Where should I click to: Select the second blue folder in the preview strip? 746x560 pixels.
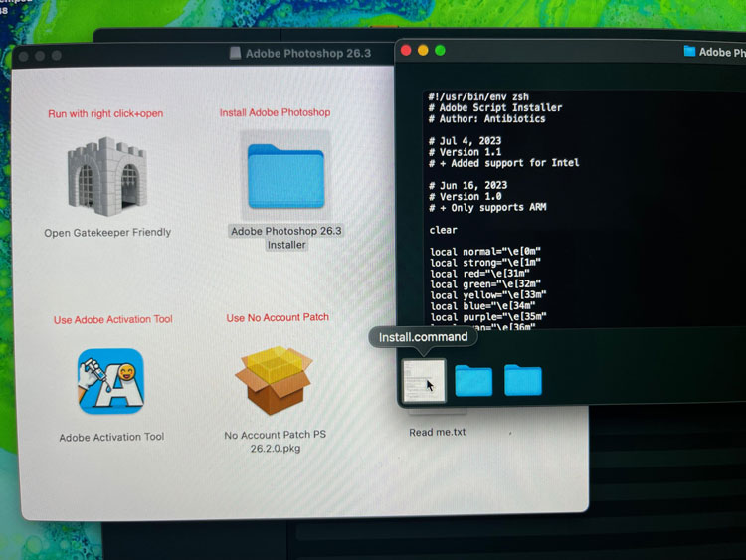click(523, 380)
